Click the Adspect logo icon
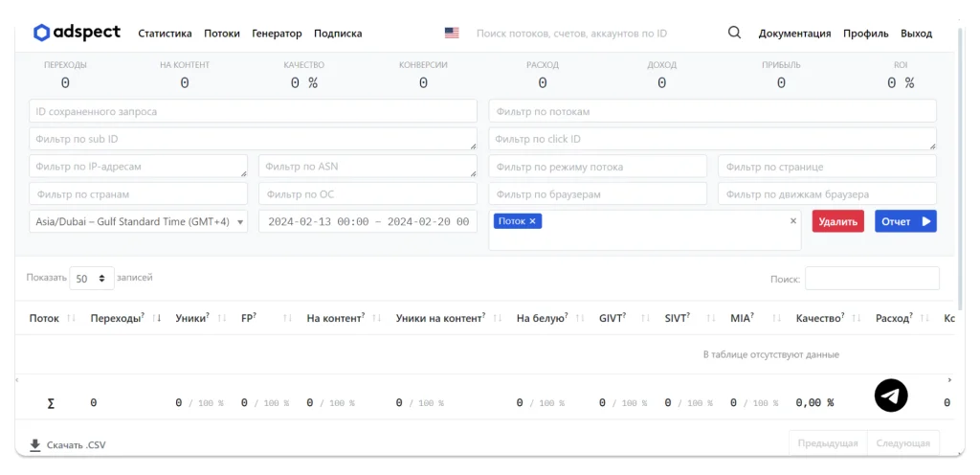980x475 pixels. 41,33
